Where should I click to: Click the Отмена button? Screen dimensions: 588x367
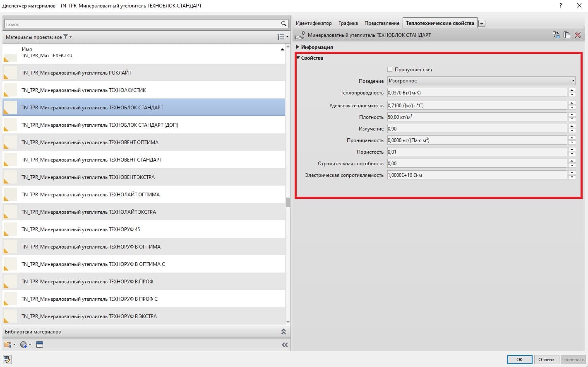pyautogui.click(x=546, y=360)
